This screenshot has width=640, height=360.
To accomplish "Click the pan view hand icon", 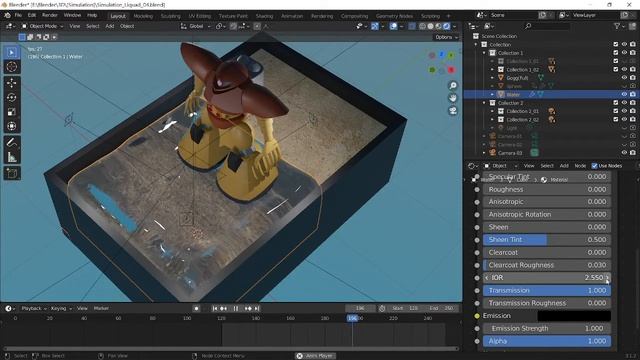I will point(453,98).
